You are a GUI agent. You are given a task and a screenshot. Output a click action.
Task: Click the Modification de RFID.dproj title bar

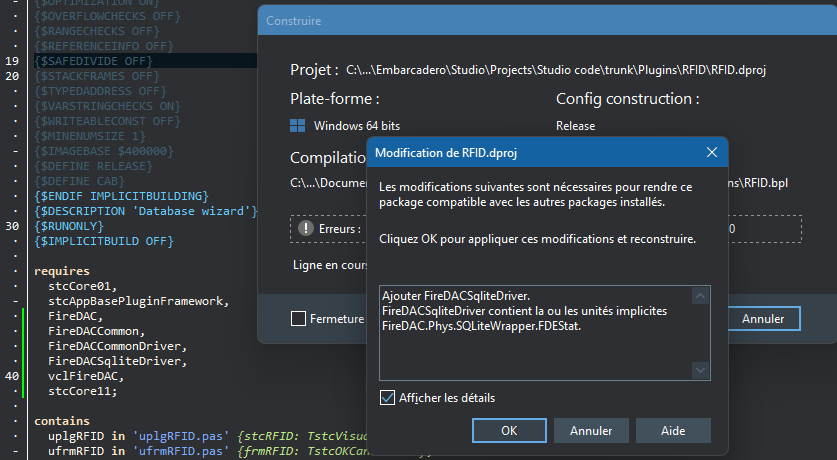point(530,152)
